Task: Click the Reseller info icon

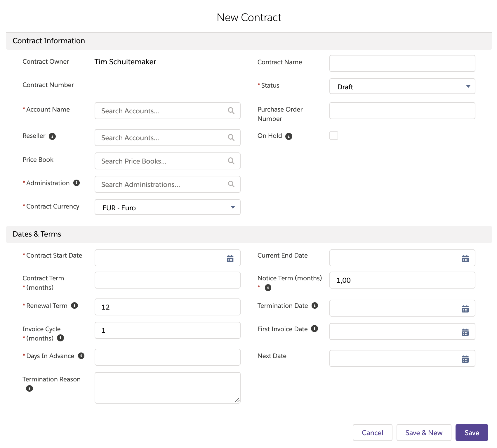Action: tap(52, 136)
